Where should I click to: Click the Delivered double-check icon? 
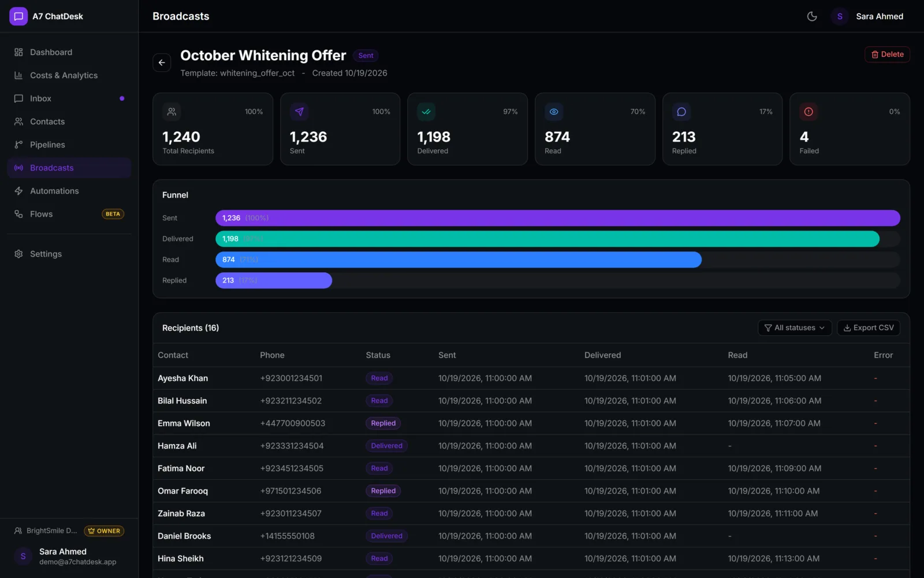[426, 112]
